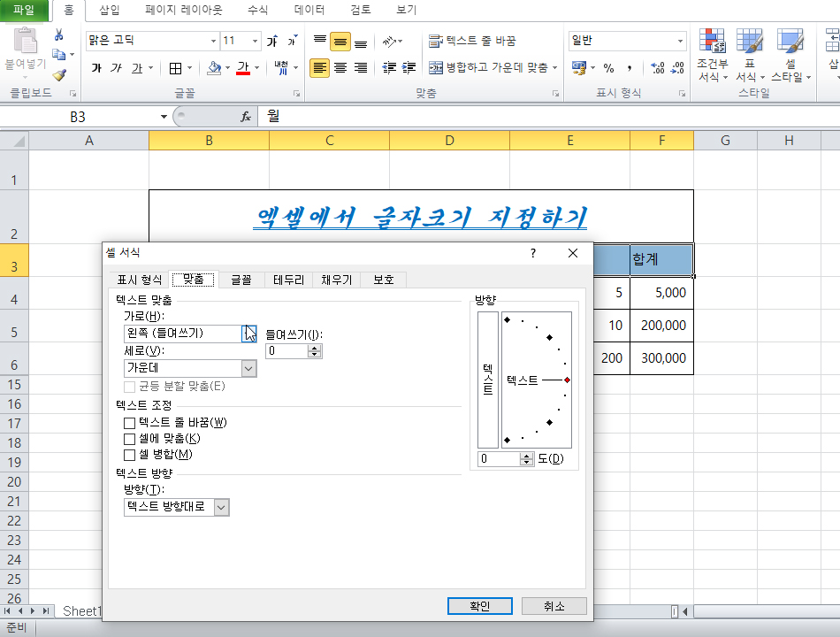Click top vertical align icon
Viewport: 840px width, 637px height.
click(x=320, y=41)
